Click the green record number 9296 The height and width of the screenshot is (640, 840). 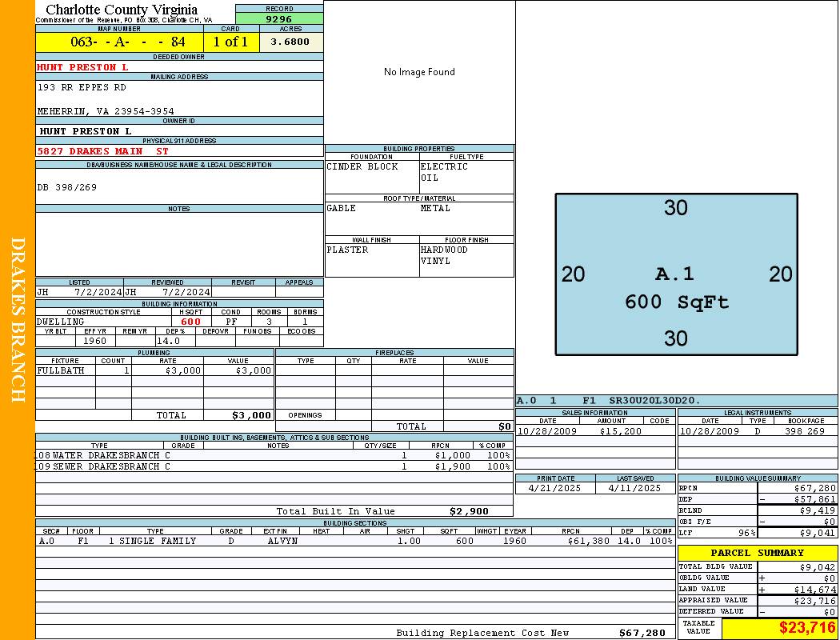(279, 18)
